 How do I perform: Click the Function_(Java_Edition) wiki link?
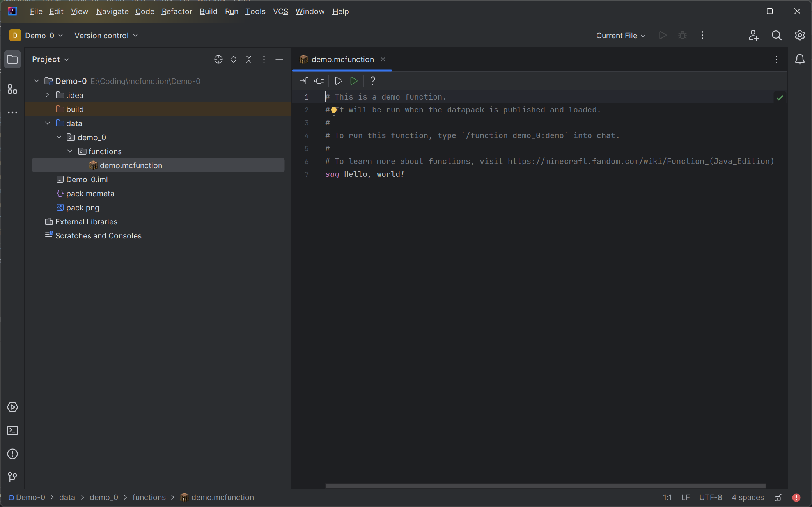(640, 161)
